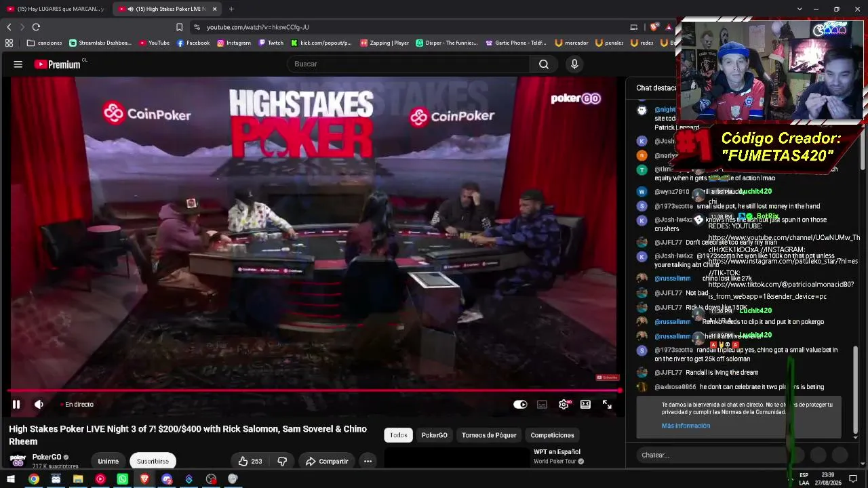Open the Windows Start menu

(x=11, y=479)
